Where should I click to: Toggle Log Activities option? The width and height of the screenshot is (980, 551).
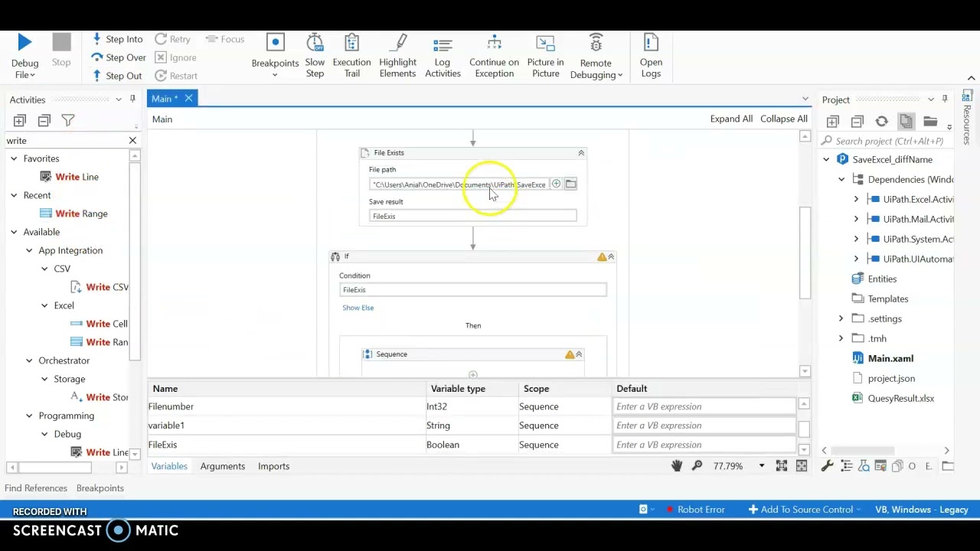(443, 55)
